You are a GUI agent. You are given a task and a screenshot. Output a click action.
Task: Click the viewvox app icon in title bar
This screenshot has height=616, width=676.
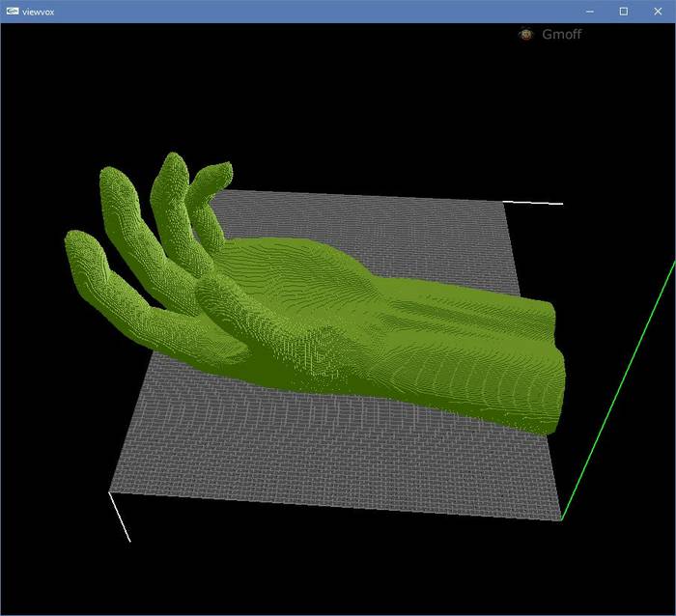click(x=13, y=12)
